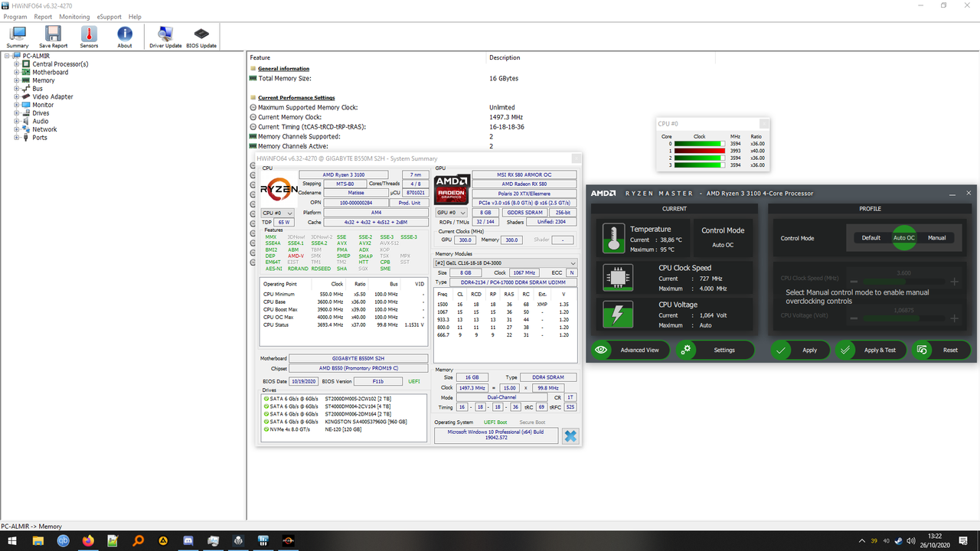Click the Ryzen logo in System Summary

click(279, 190)
